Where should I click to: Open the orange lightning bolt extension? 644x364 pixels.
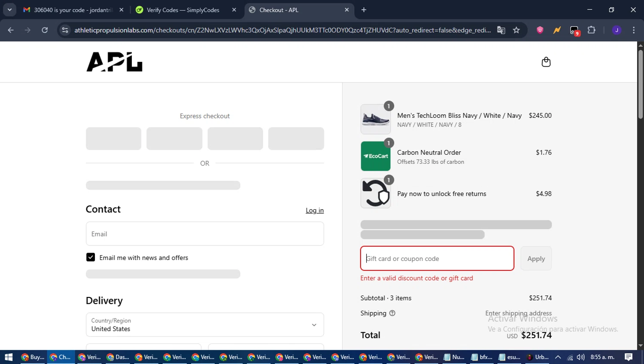(x=557, y=30)
